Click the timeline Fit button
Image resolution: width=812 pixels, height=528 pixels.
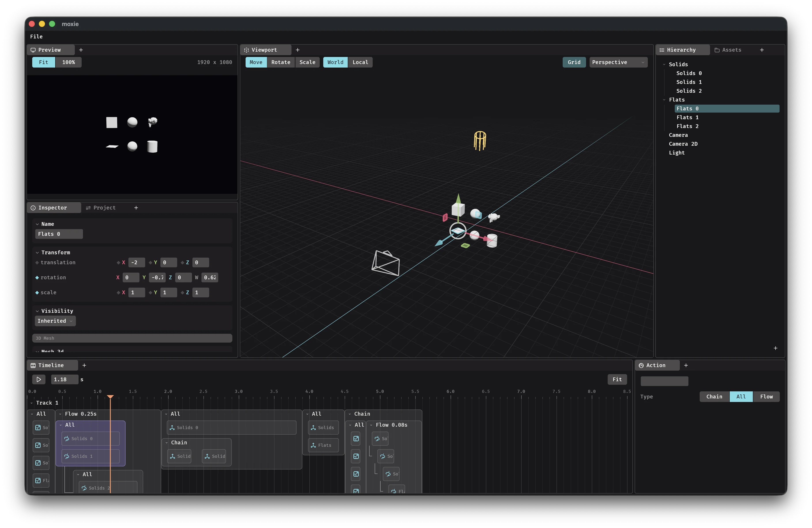pos(617,379)
